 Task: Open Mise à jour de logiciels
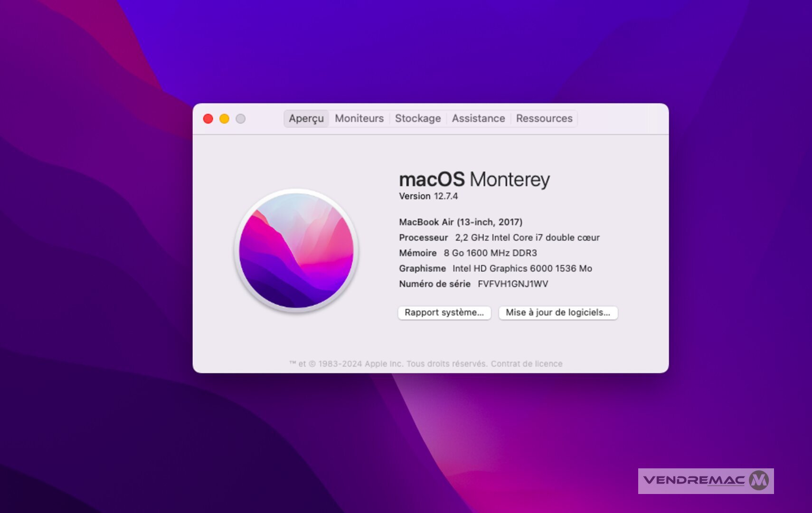pyautogui.click(x=557, y=313)
